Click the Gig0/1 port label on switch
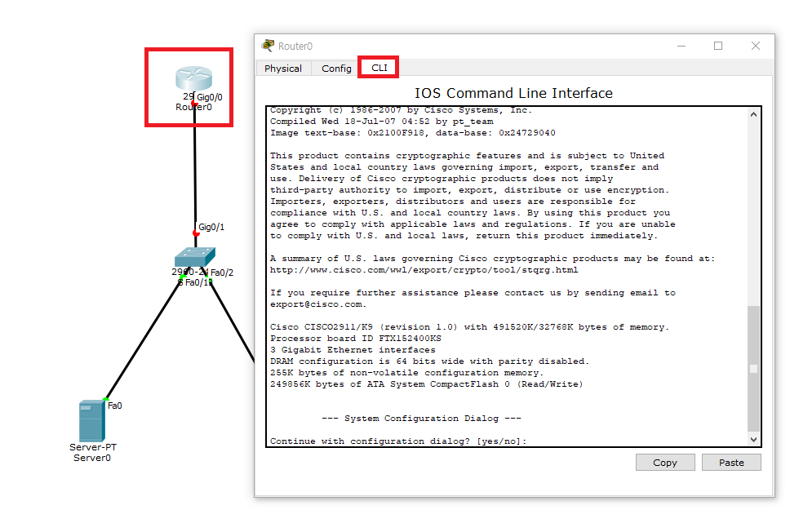Screen dimensions: 790x532 [211, 227]
